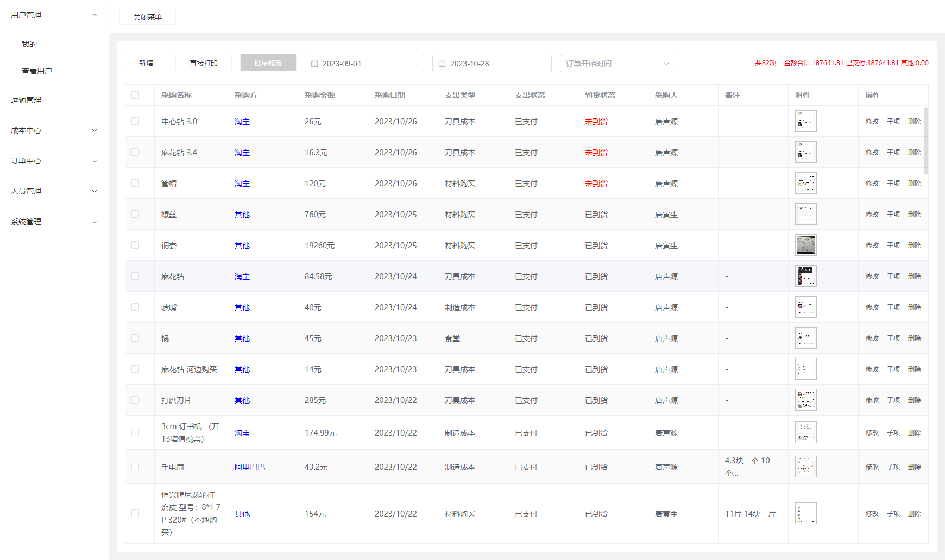Click the 新增 button

pyautogui.click(x=146, y=63)
